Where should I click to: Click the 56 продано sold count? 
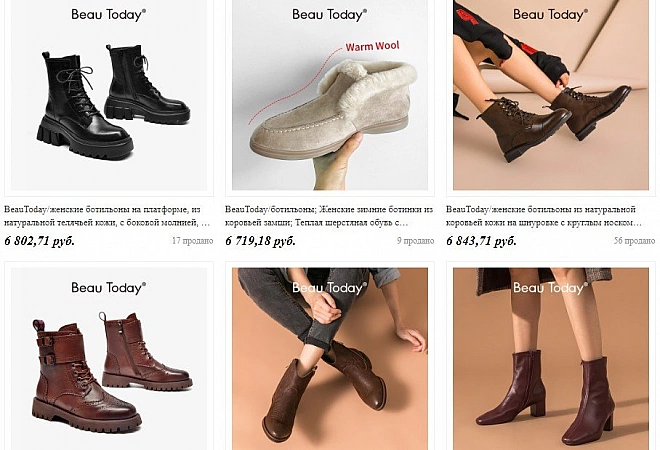[634, 241]
